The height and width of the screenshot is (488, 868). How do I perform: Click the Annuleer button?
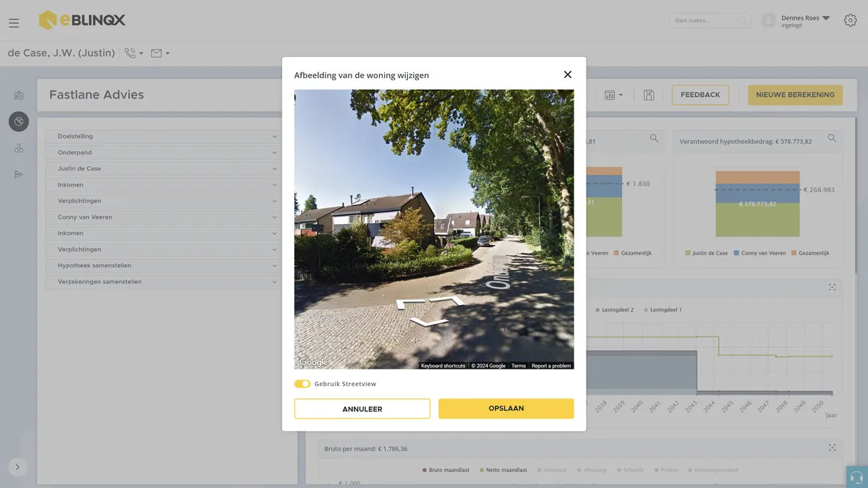click(x=362, y=408)
